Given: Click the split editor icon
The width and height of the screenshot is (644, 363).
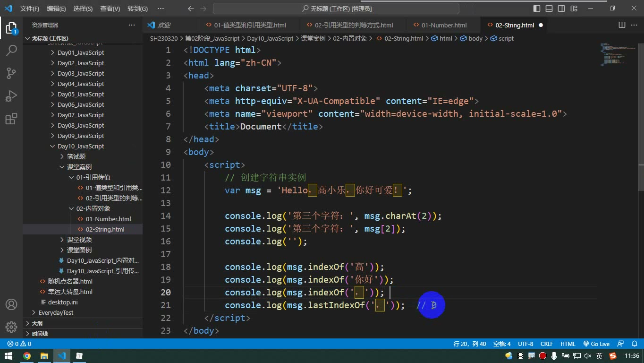Looking at the screenshot, I should (622, 25).
